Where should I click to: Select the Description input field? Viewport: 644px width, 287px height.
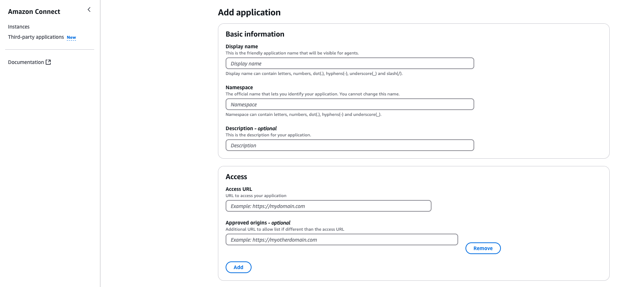coord(349,145)
